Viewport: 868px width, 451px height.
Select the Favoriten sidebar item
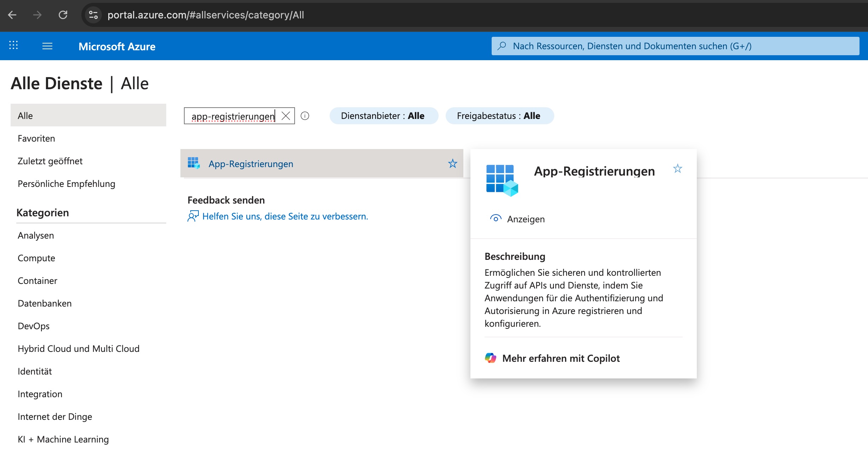36,138
